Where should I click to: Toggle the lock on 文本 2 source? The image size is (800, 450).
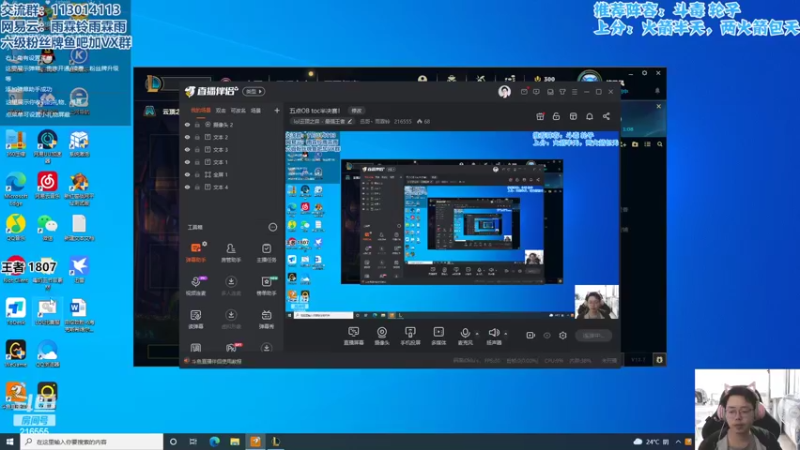tap(197, 137)
